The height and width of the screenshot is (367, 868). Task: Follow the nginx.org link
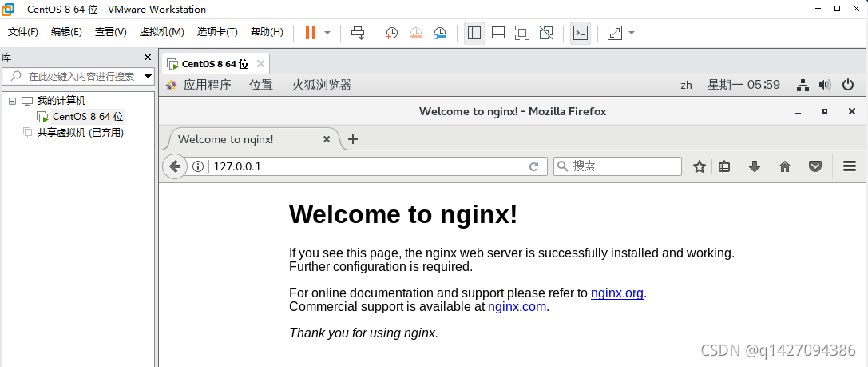(616, 293)
